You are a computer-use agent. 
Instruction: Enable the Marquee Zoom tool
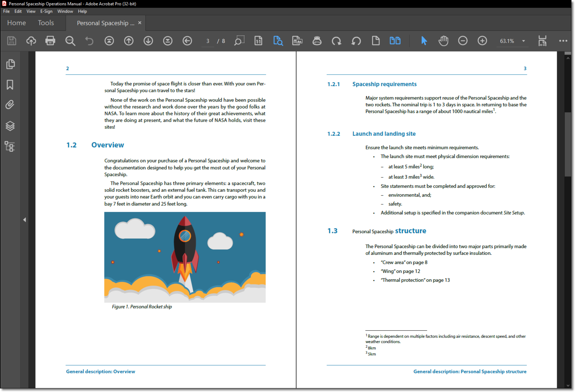(239, 41)
